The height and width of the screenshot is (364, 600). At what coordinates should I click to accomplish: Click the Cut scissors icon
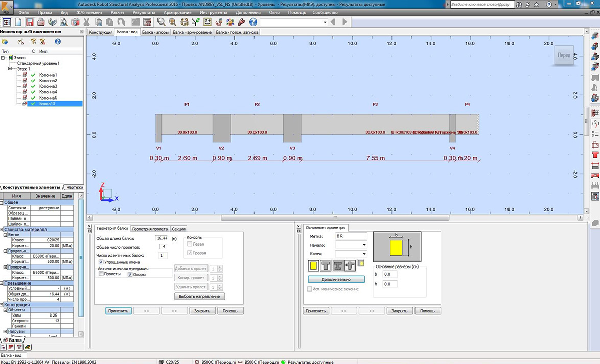(x=87, y=22)
